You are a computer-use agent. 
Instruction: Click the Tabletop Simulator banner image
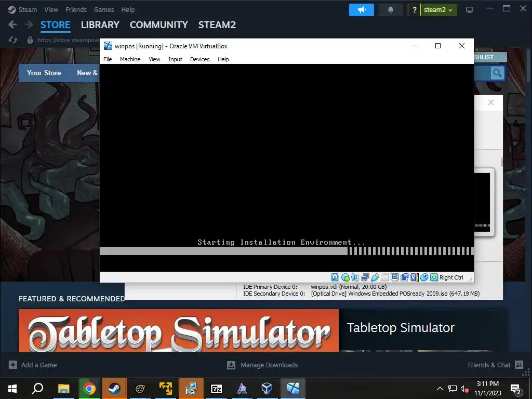click(x=179, y=330)
